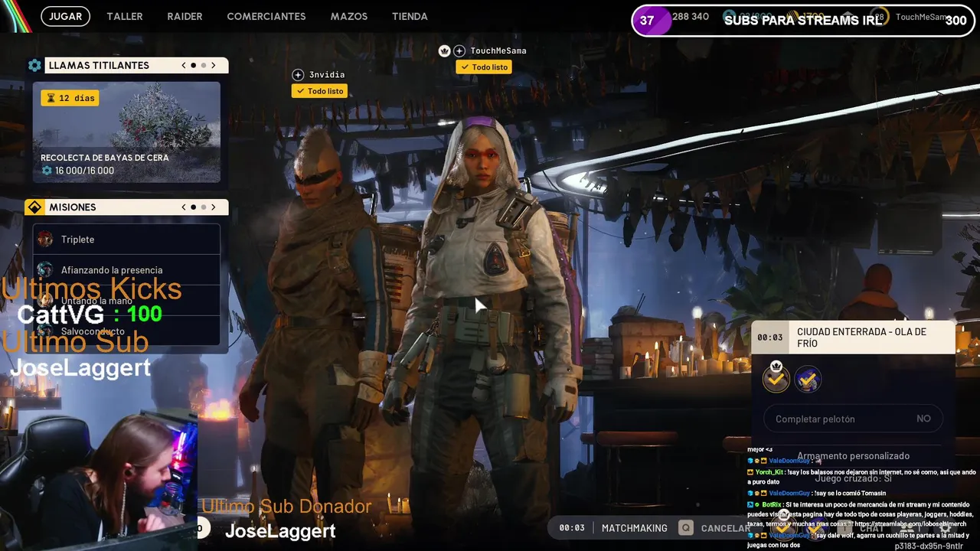980x551 pixels.
Task: Click the Afianzando la presencia trader portrait
Action: point(46,270)
